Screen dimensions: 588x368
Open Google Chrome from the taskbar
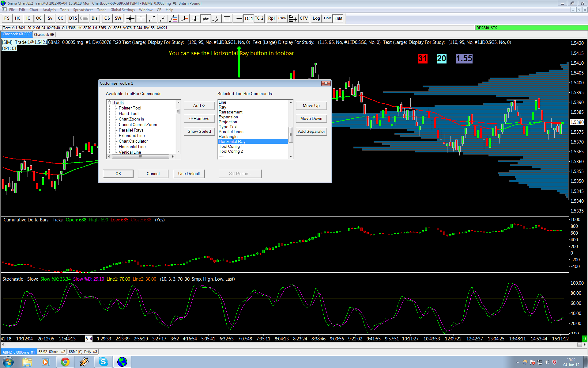pyautogui.click(x=65, y=362)
